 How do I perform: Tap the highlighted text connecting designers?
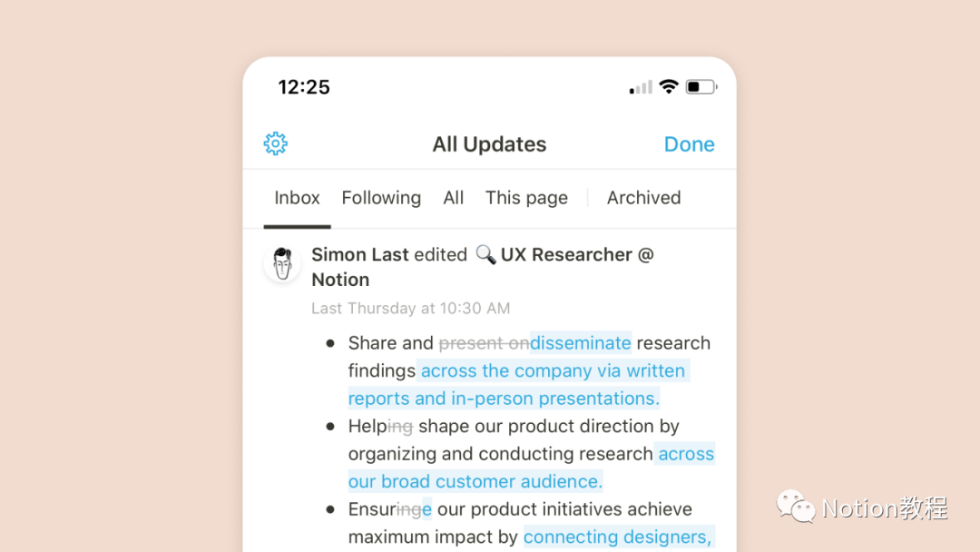(617, 537)
